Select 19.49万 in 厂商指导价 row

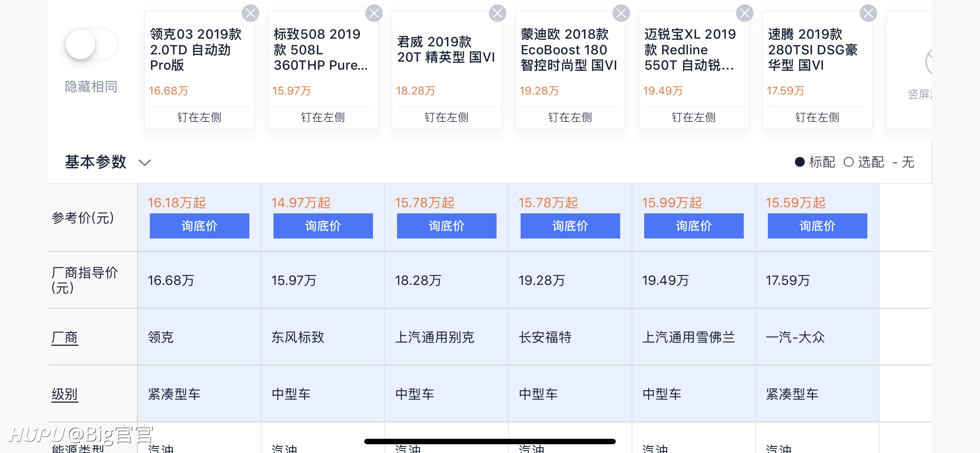point(666,280)
